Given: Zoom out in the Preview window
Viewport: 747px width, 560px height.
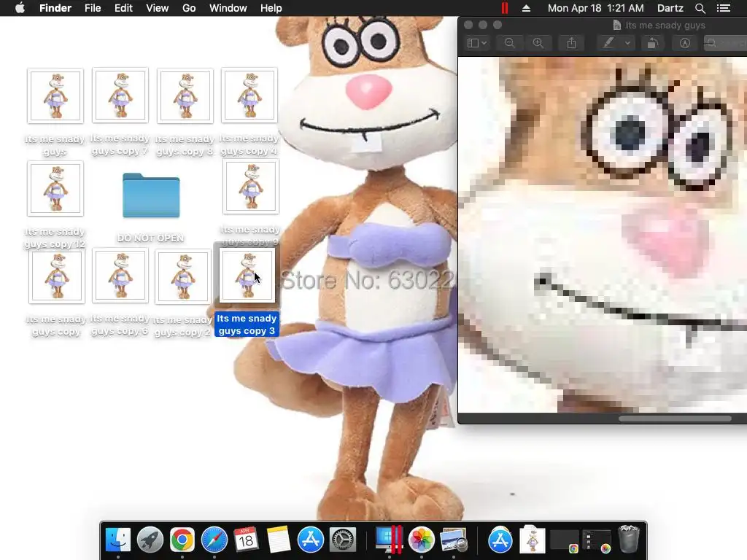Looking at the screenshot, I should [509, 43].
